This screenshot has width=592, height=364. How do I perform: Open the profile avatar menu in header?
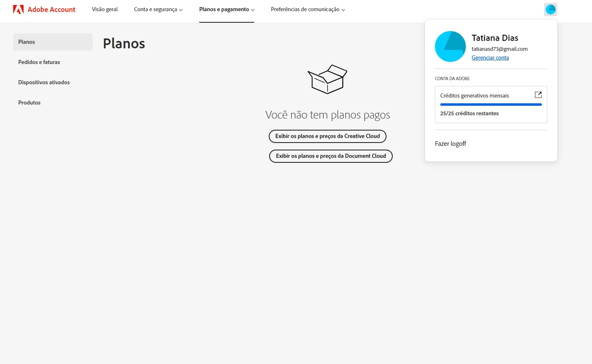(551, 10)
